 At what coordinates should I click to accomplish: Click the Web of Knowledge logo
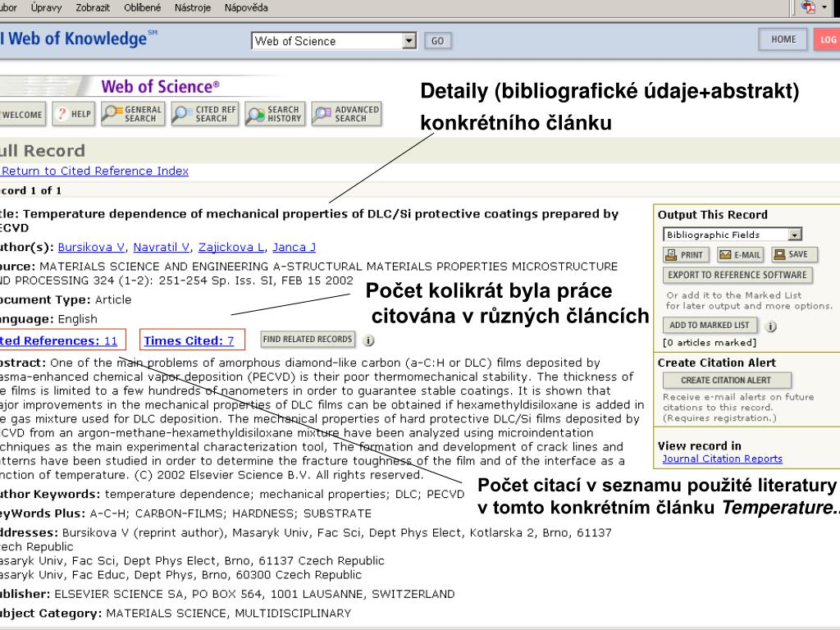[78, 39]
